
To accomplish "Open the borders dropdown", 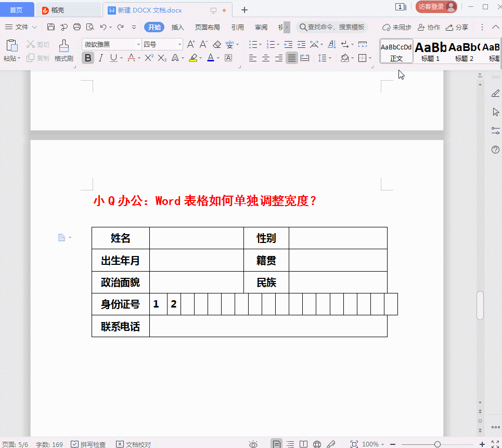I will pyautogui.click(x=370, y=58).
